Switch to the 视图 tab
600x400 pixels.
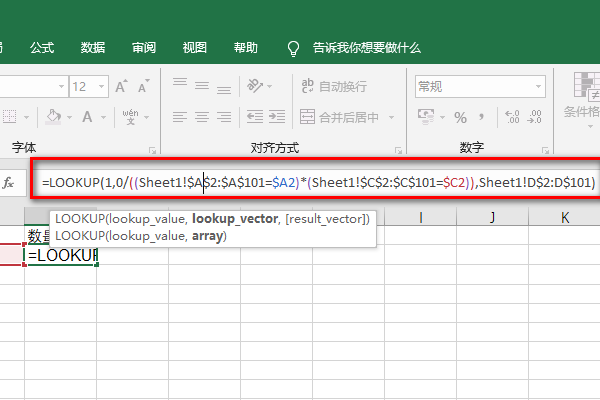pos(194,47)
